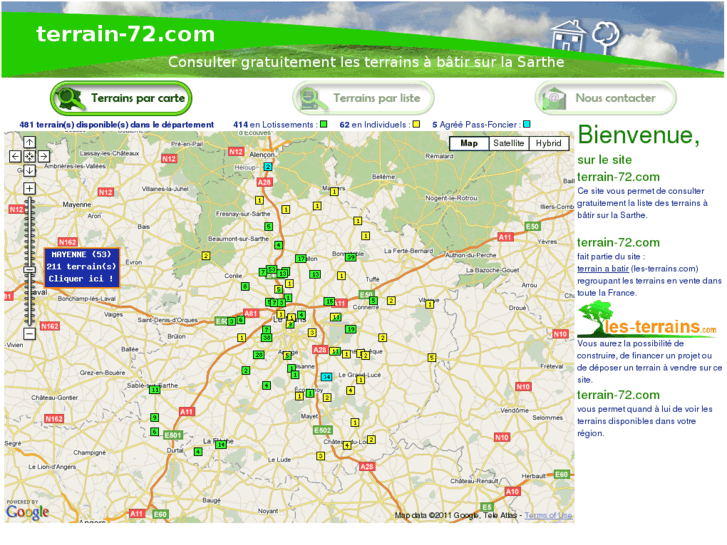Select cyan marker 2 near Alençon
Viewport: 727px width, 545px height.
(268, 166)
